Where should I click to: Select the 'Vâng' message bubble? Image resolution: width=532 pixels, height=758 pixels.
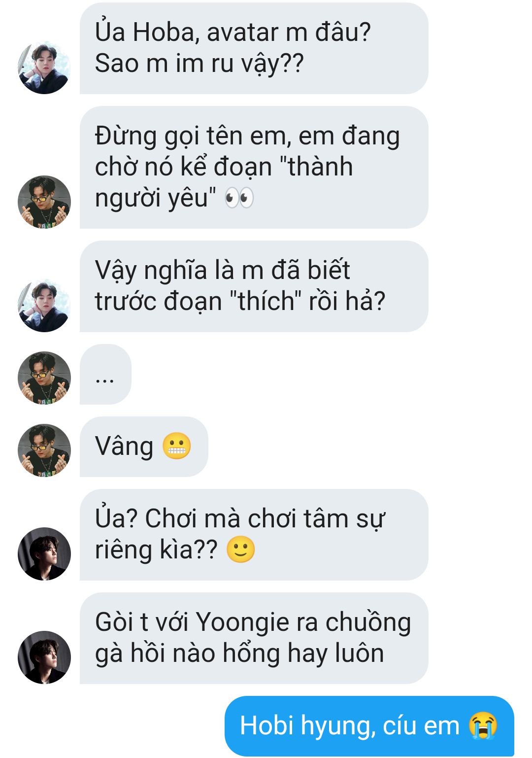144,447
